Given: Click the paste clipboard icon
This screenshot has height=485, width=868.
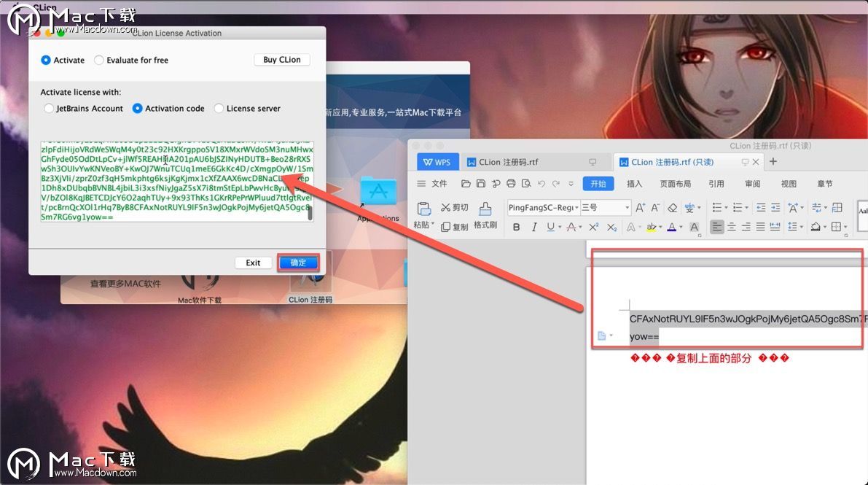Looking at the screenshot, I should (423, 209).
